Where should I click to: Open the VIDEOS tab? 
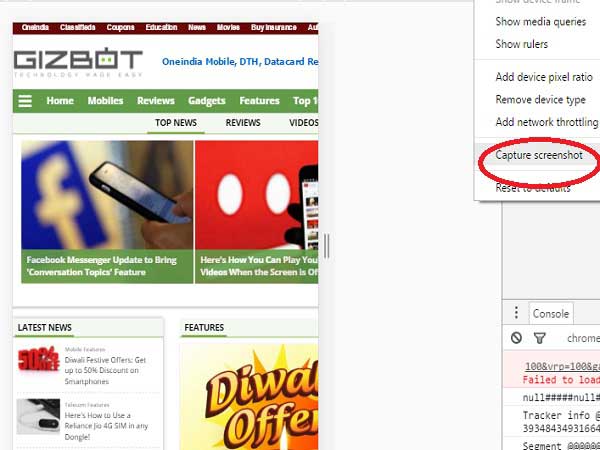pyautogui.click(x=304, y=123)
